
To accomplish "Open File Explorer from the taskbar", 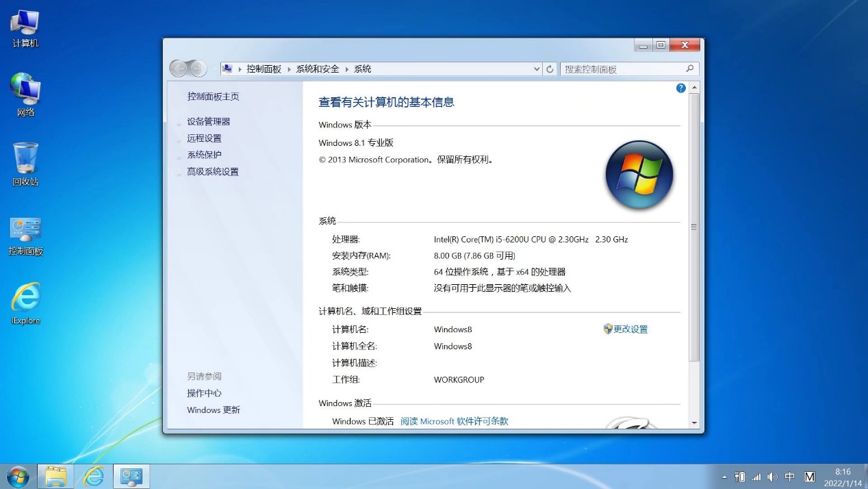I will click(55, 476).
